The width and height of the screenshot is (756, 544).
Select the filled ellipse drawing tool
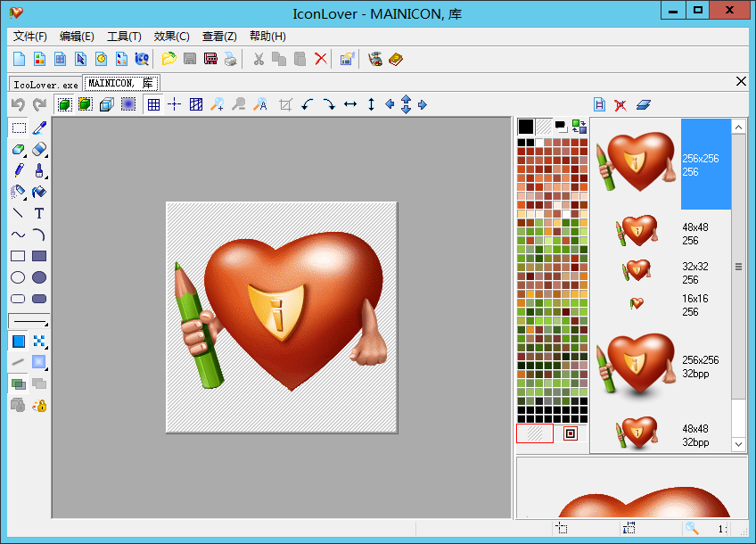tap(39, 276)
